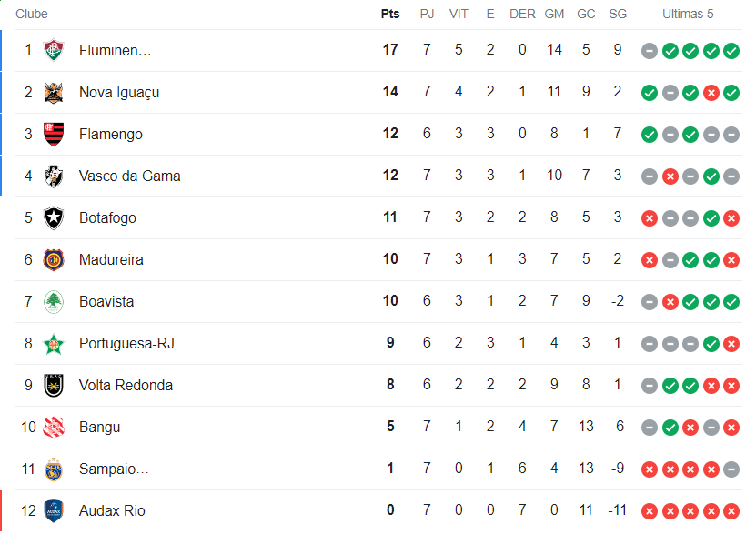Click the Ultimas 5 column header

pyautogui.click(x=688, y=14)
